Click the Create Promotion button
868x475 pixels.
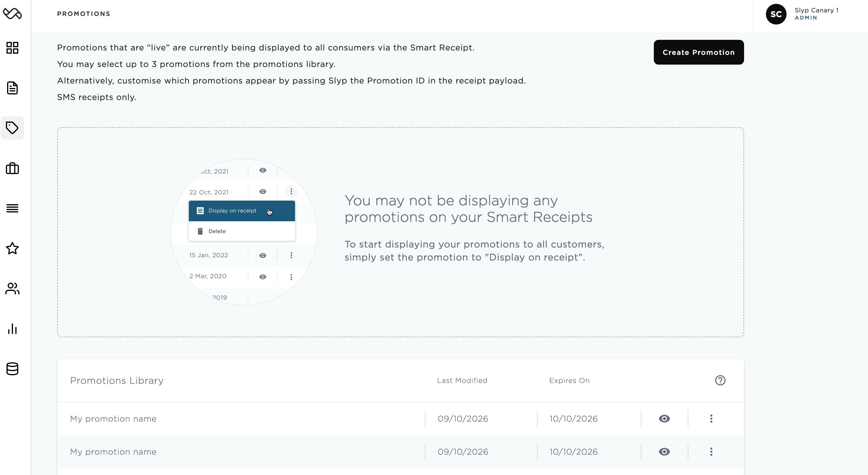pyautogui.click(x=699, y=52)
